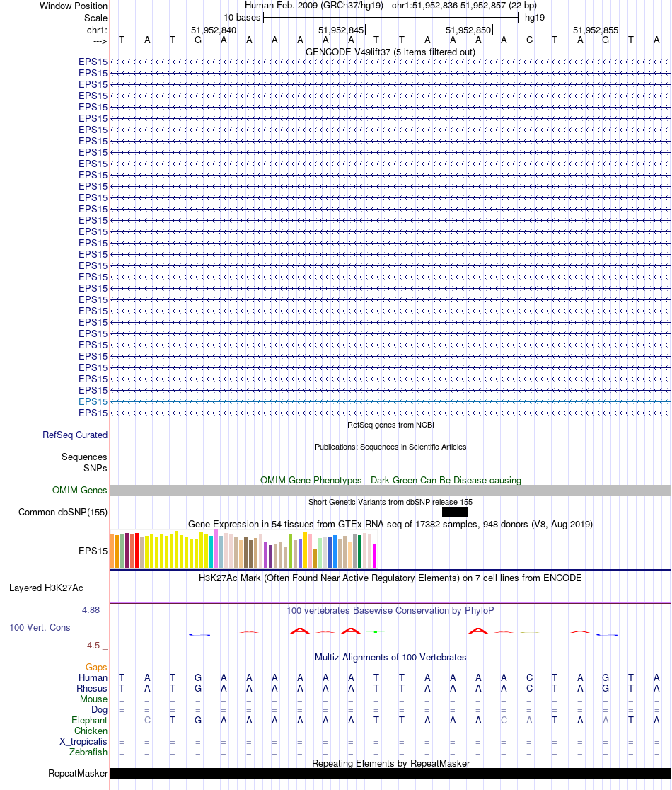Viewport: 672px width, 790px height.
Task: Click the light-blue EPS15 transcript arrow line
Action: click(390, 401)
